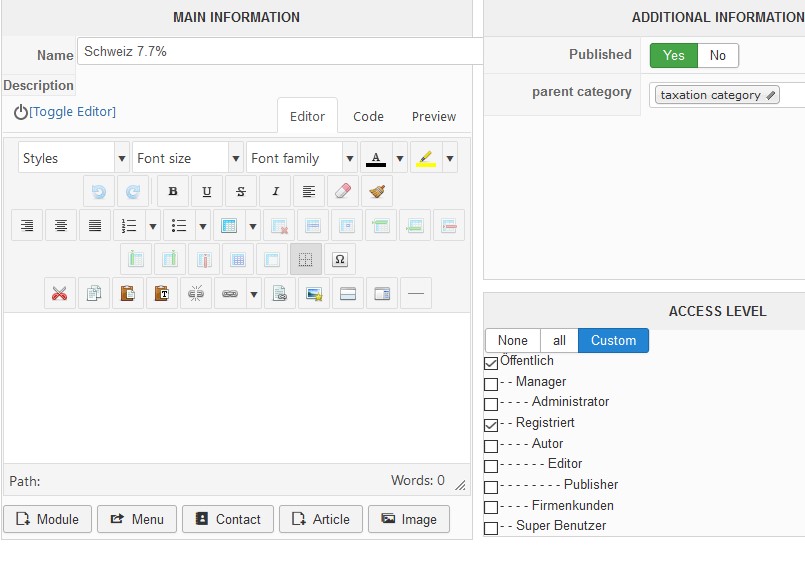This screenshot has height=563, width=805.
Task: Expand the highlight color picker arrow
Action: click(x=450, y=159)
